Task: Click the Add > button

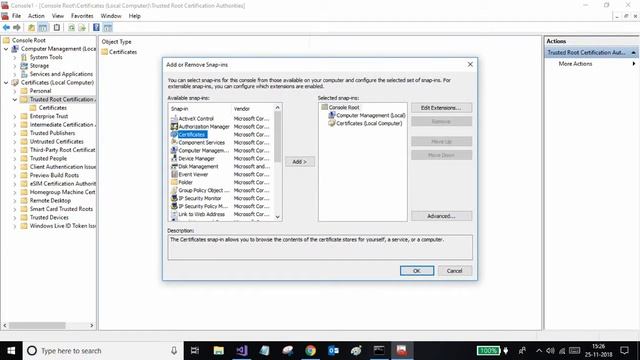Action: point(300,162)
